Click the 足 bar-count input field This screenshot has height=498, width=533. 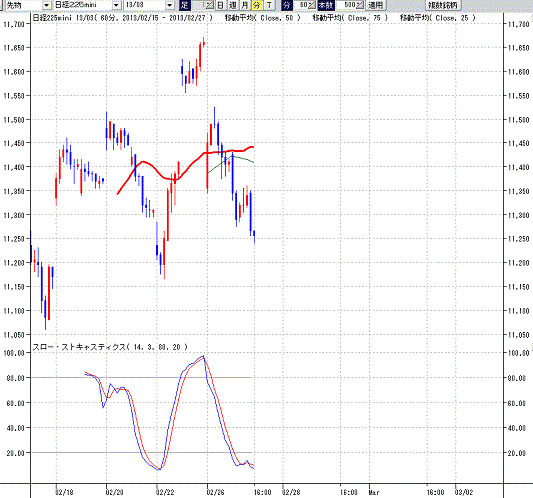(199, 5)
